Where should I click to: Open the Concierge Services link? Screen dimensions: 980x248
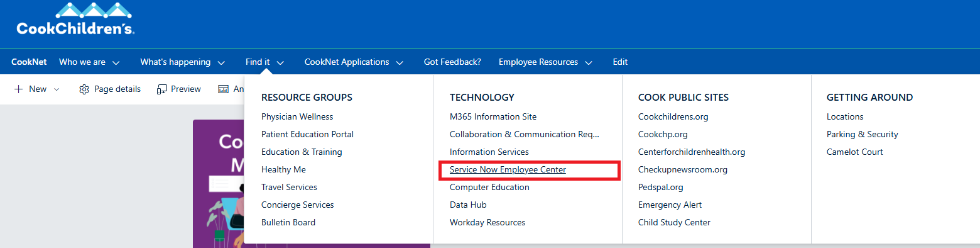(x=298, y=205)
